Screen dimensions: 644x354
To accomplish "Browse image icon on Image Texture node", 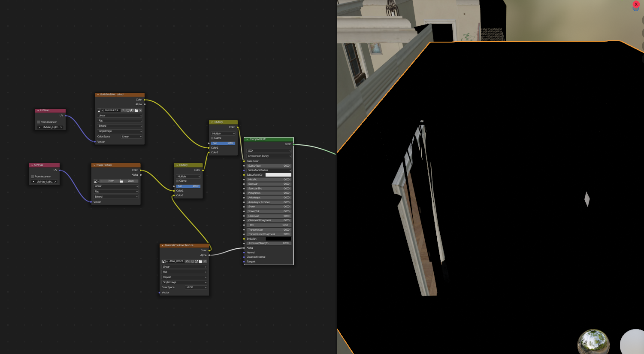I will (x=97, y=181).
